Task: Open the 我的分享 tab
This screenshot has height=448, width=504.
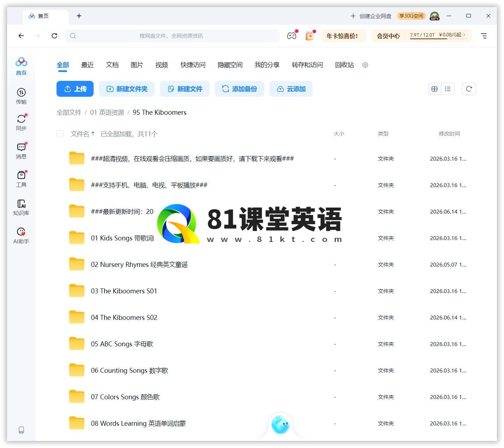Action: (267, 65)
